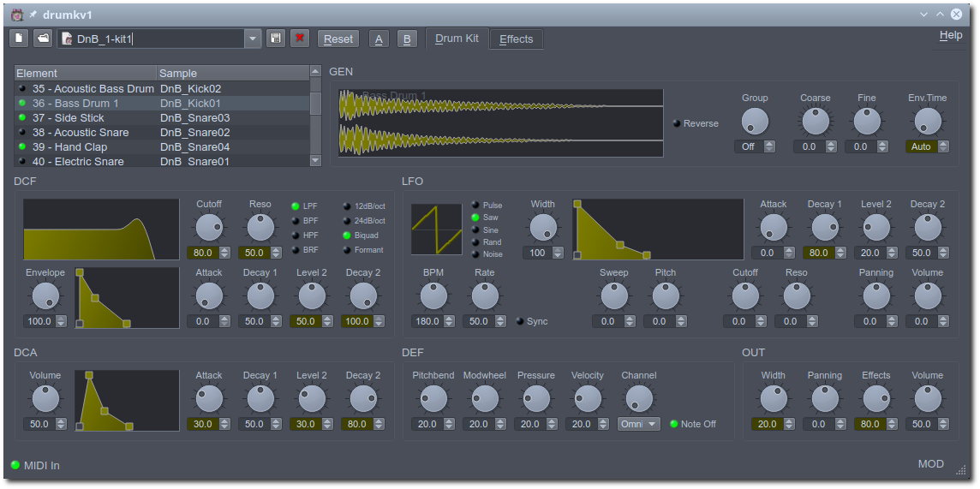This screenshot has height=489, width=980.
Task: Click the LFO Pitch knob
Action: [665, 296]
